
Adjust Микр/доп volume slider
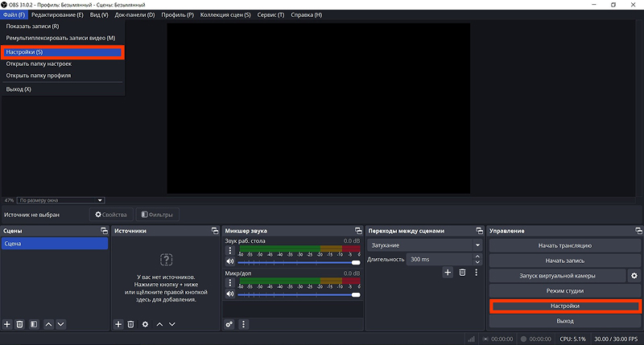(299, 295)
